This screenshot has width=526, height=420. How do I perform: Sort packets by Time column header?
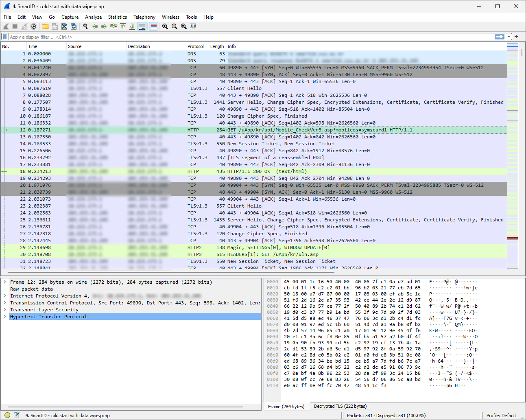click(46, 46)
